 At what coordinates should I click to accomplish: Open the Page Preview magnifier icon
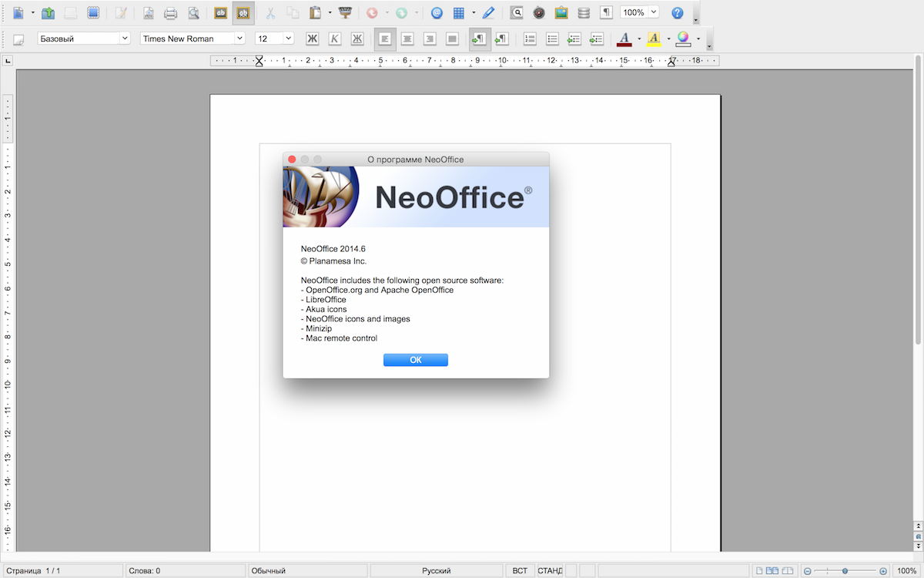(x=193, y=13)
